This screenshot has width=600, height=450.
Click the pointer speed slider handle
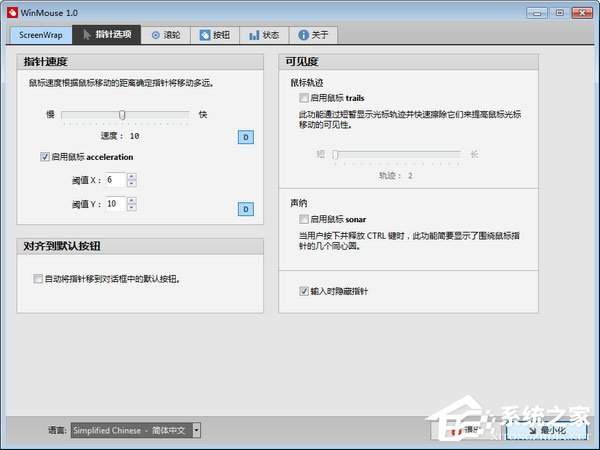click(122, 115)
